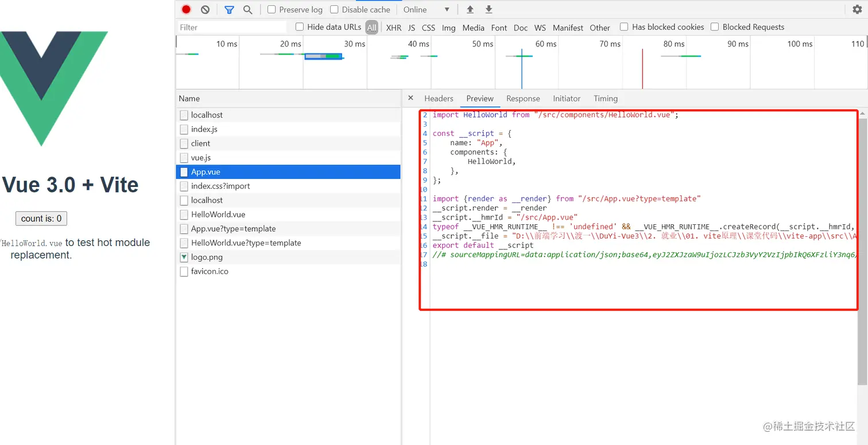Toggle the network filter funnel icon
Screen dimensions: 868x445
click(x=229, y=10)
